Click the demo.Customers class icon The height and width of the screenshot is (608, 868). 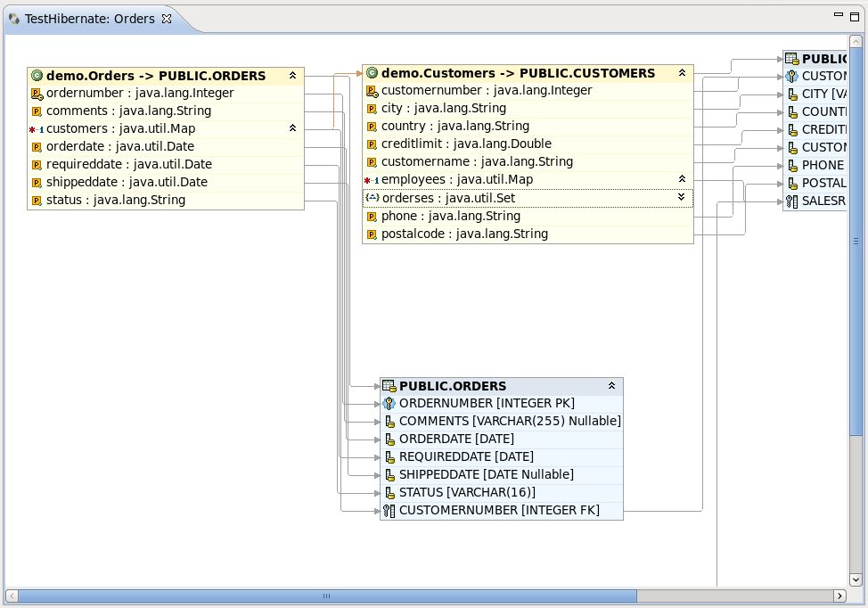pyautogui.click(x=372, y=73)
